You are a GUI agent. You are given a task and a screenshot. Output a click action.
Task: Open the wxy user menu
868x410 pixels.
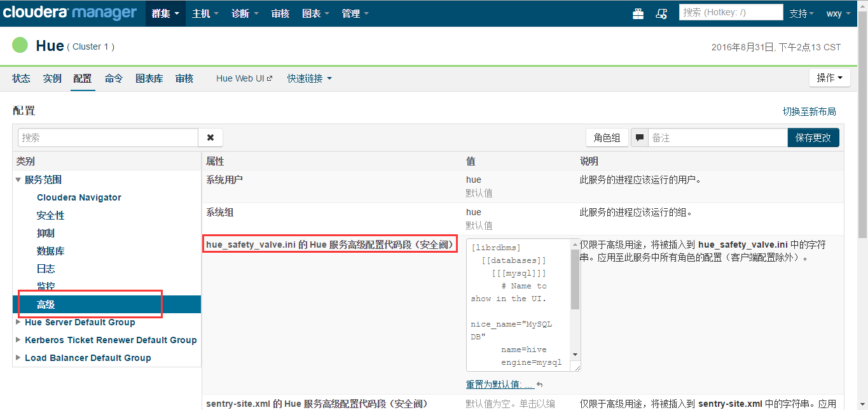[839, 13]
